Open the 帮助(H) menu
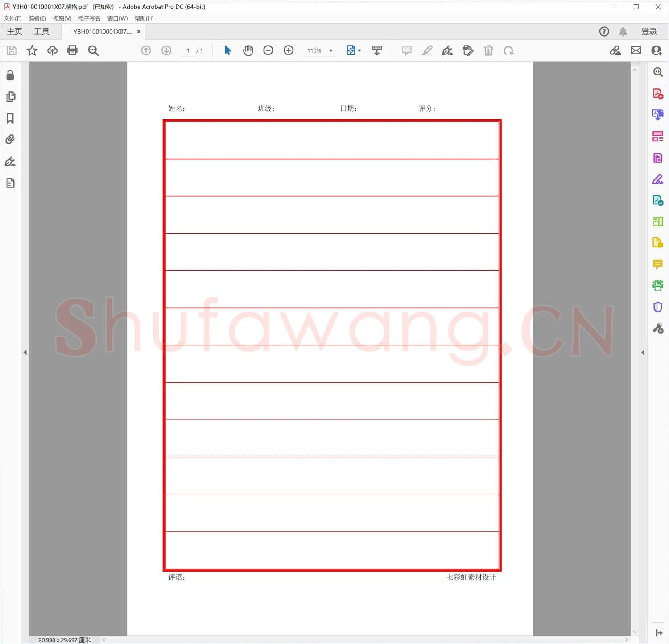 (x=144, y=18)
